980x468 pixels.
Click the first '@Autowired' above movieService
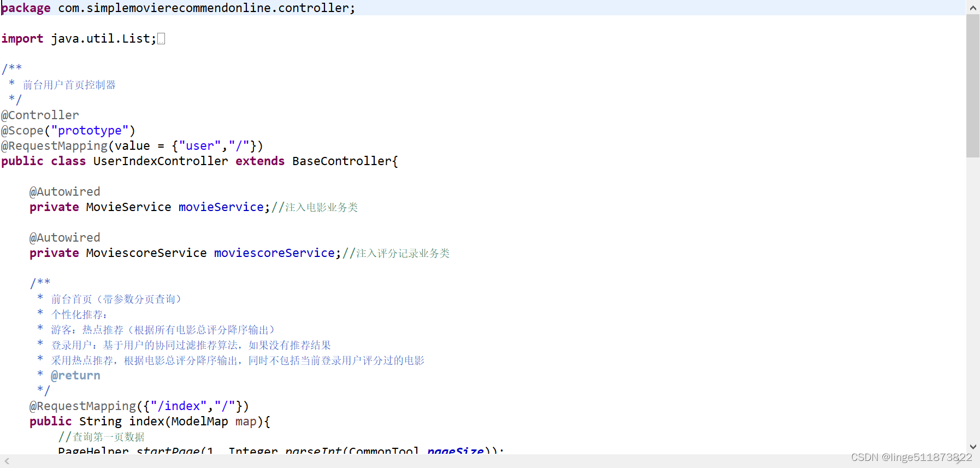click(x=65, y=192)
